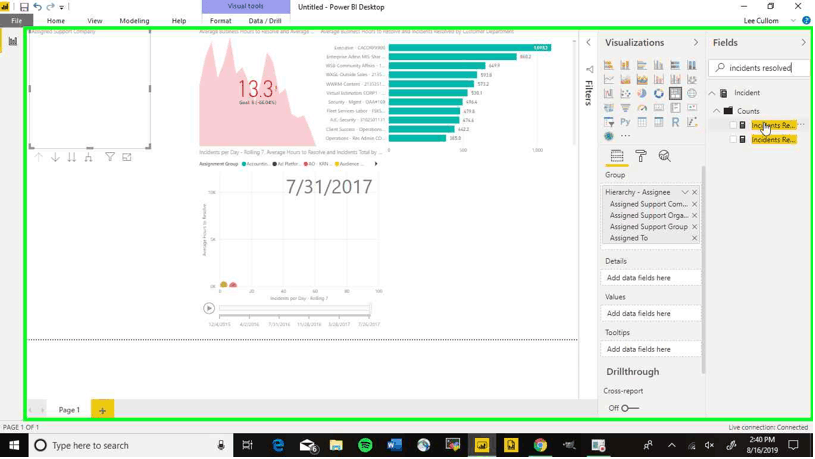Select the pie chart visualization
This screenshot has width=815, height=459.
[x=642, y=94]
